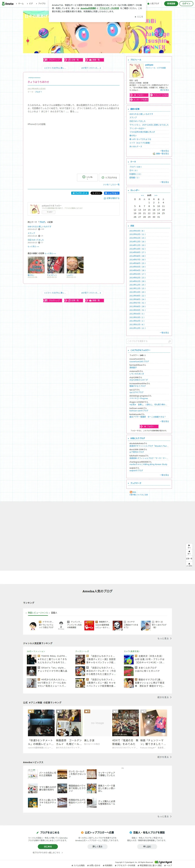The image size is (195, 868).
Task: Click the 上に戻る back-to-top arrow
Action: pos(189,564)
